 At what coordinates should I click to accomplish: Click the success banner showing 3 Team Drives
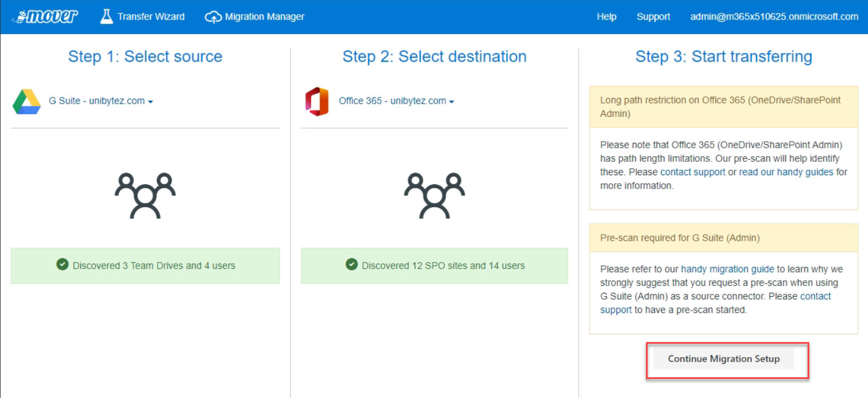pyautogui.click(x=145, y=266)
